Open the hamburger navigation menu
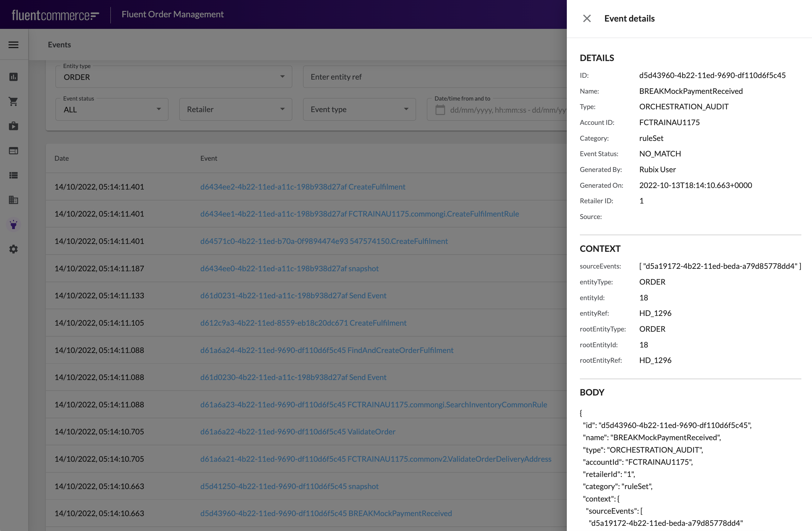Image resolution: width=812 pixels, height=531 pixels. click(13, 45)
